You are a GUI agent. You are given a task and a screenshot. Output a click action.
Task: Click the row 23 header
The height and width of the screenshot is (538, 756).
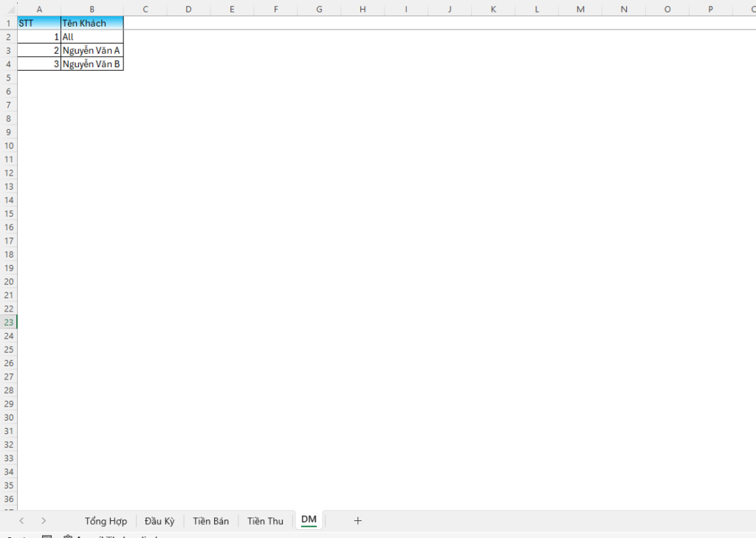coord(8,322)
